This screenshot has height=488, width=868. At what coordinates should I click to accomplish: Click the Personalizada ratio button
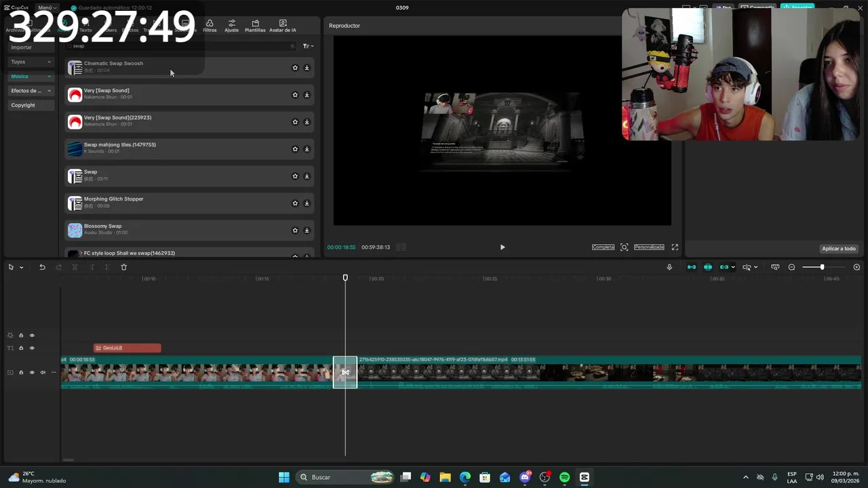coord(649,247)
